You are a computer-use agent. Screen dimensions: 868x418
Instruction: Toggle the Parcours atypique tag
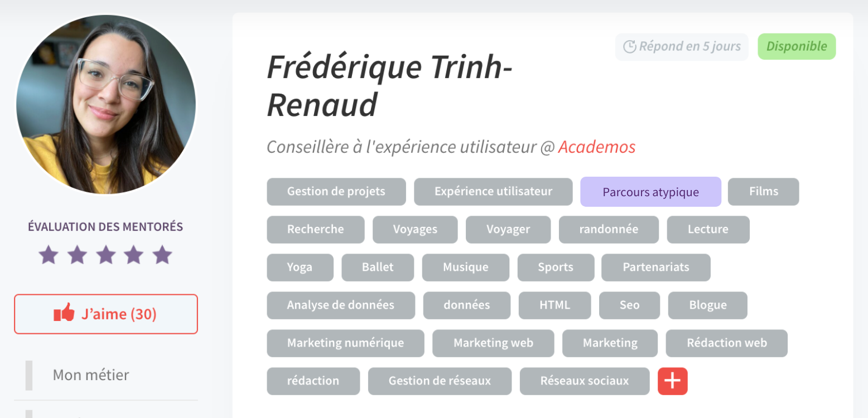coord(650,191)
